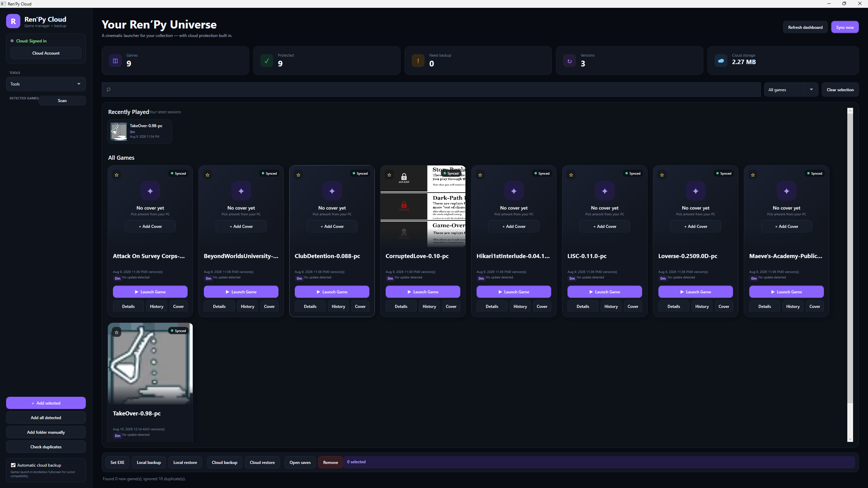
Task: Check for duplicate games
Action: click(46, 447)
